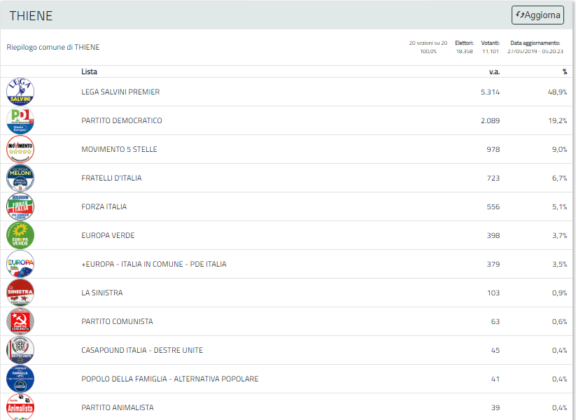The height and width of the screenshot is (420, 576).
Task: Select the MOVIMENTO 5 STELLE list name
Action: (x=119, y=149)
